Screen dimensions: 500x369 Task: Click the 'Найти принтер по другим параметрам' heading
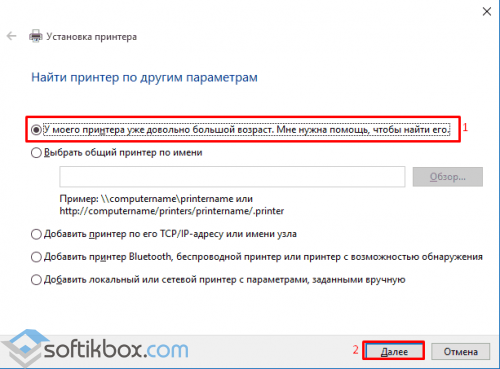coord(144,77)
